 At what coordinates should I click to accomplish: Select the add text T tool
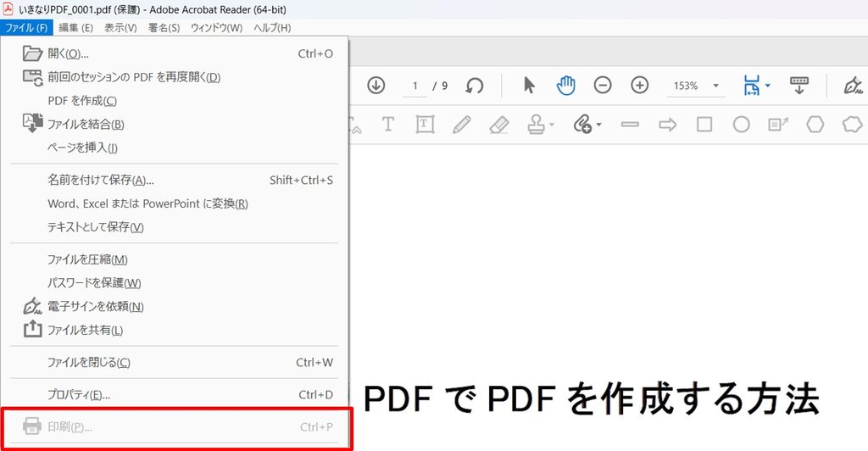[388, 124]
